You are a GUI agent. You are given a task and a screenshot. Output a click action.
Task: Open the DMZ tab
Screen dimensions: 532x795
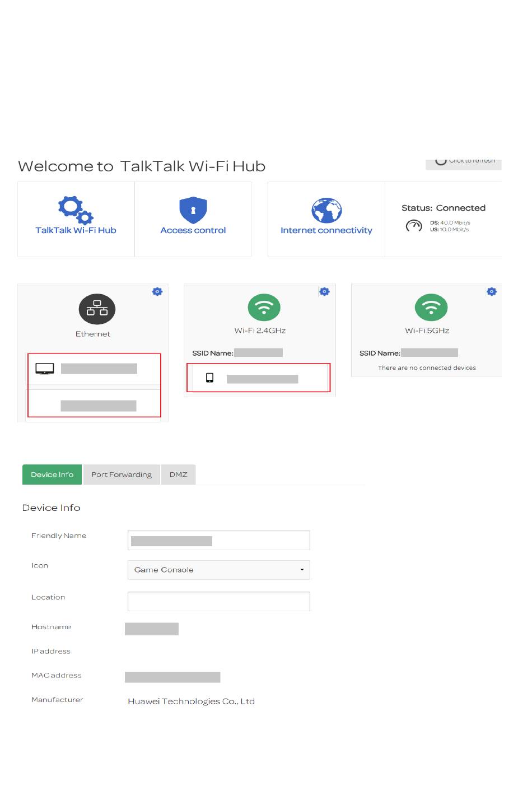pos(179,475)
